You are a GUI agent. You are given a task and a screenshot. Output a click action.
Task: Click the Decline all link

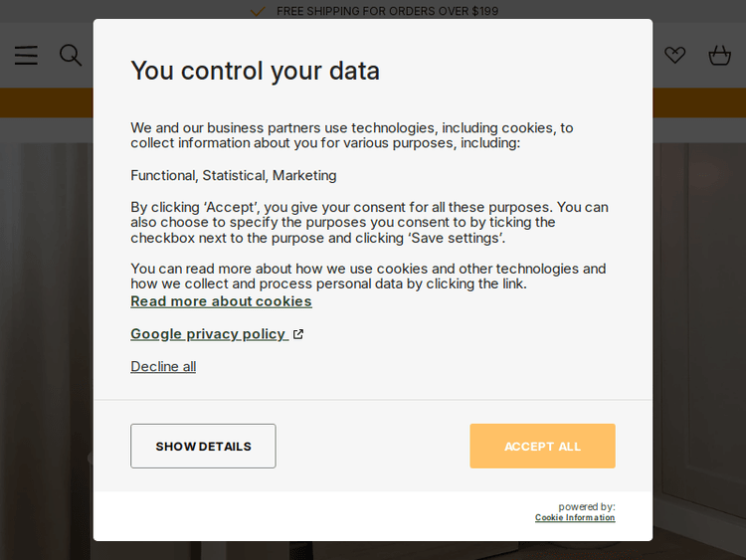pos(163,366)
